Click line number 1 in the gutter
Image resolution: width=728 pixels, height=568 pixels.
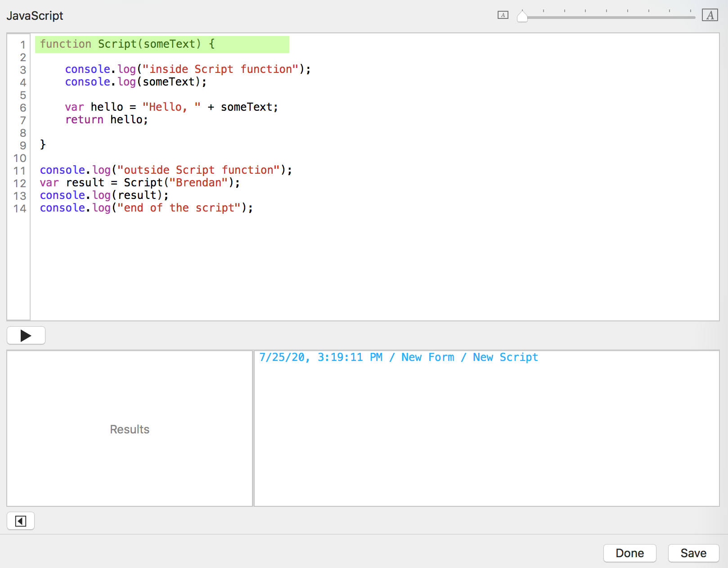(x=22, y=45)
